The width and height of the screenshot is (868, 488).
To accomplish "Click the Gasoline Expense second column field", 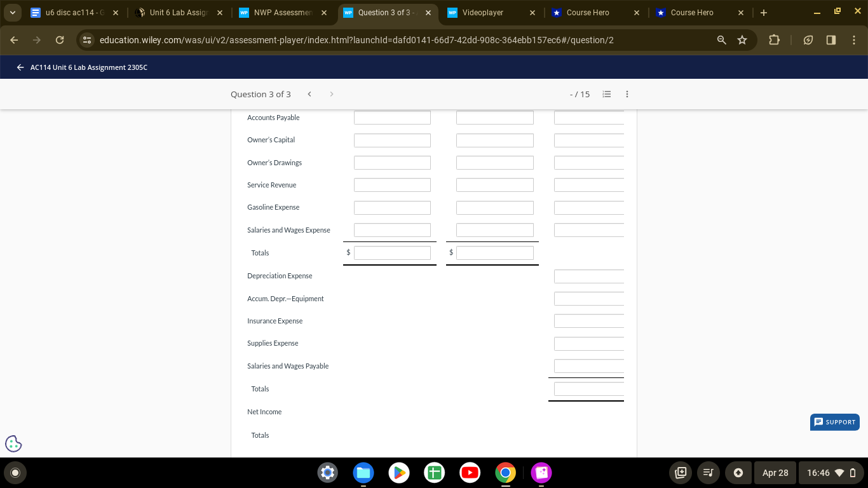I will point(495,208).
